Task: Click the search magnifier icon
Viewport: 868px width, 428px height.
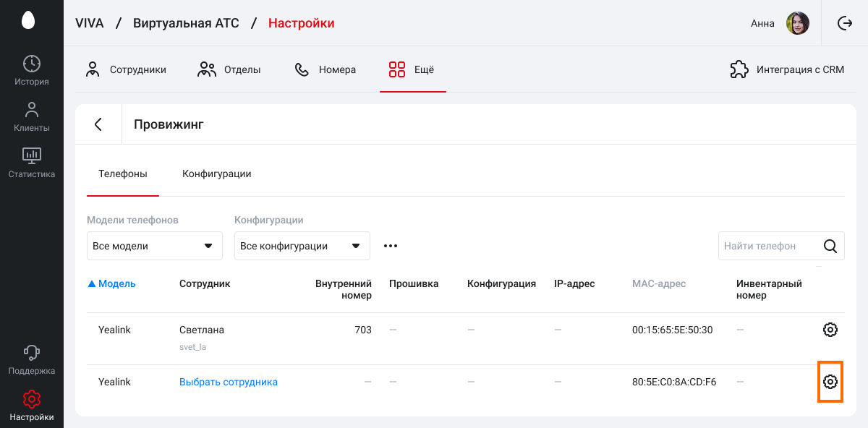Action: pos(830,246)
